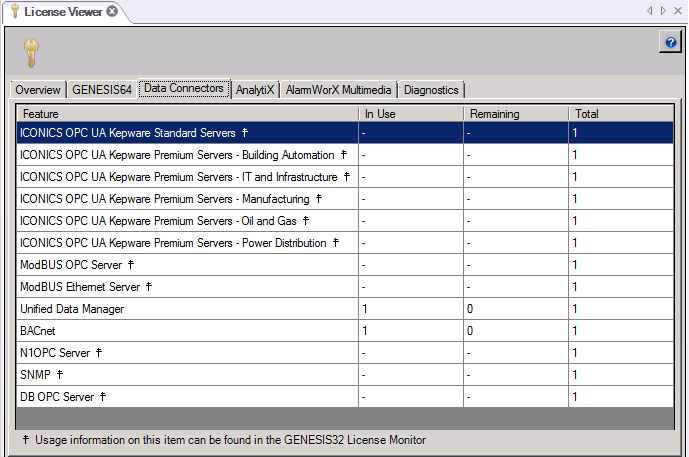Select the ModBUS Ethernet Server row
The image size is (689, 457).
click(187, 287)
